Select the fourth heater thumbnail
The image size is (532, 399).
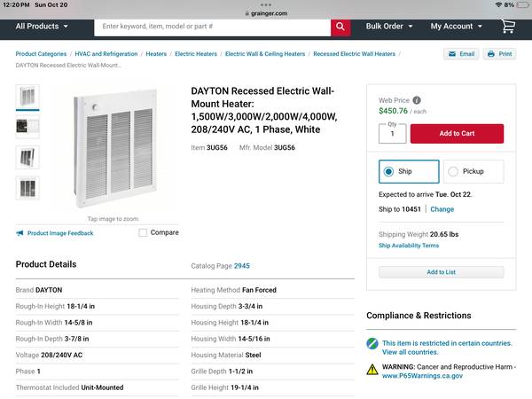[x=27, y=188]
